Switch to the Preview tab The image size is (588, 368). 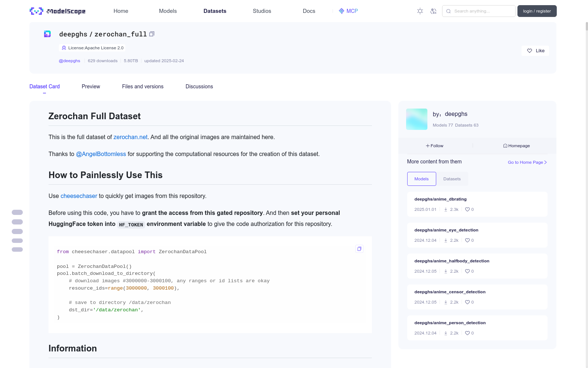click(x=91, y=86)
